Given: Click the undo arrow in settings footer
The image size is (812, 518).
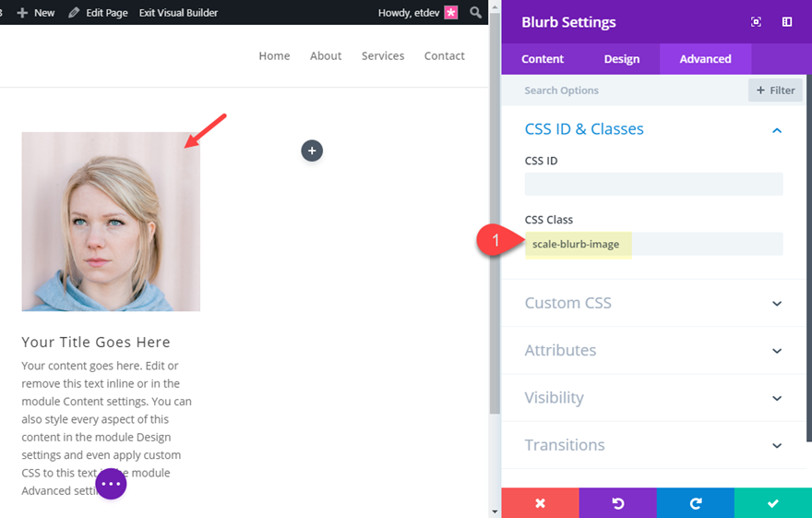Looking at the screenshot, I should coord(618,503).
